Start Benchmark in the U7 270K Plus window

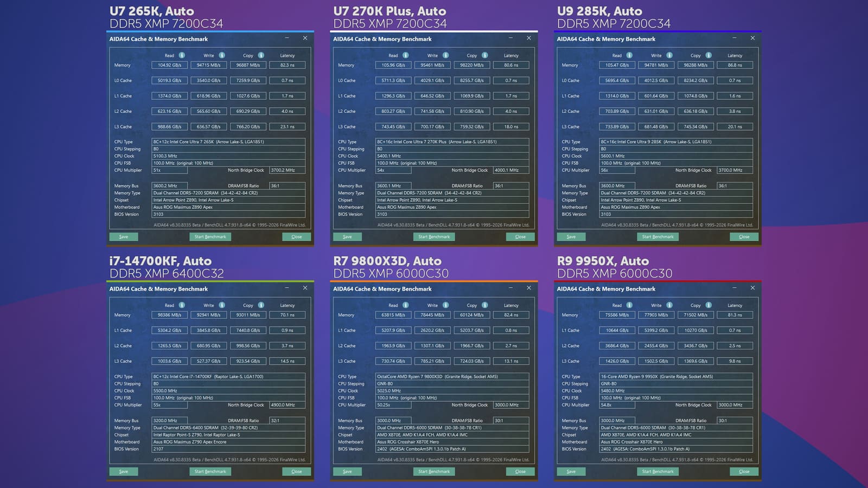pos(434,237)
